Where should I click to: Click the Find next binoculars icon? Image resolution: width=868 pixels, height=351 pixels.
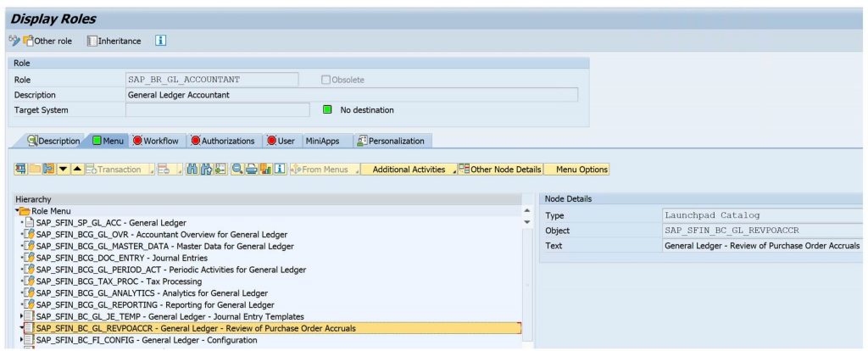207,170
